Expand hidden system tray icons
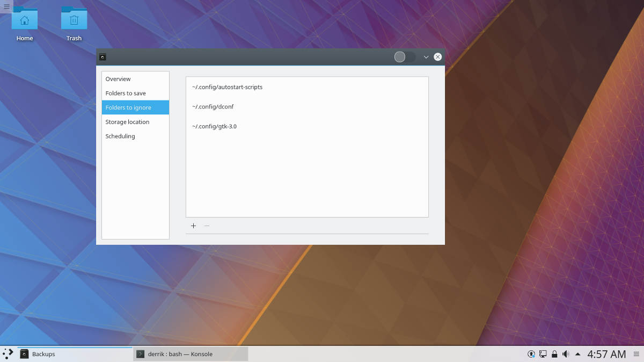The image size is (644, 362). coord(577,354)
